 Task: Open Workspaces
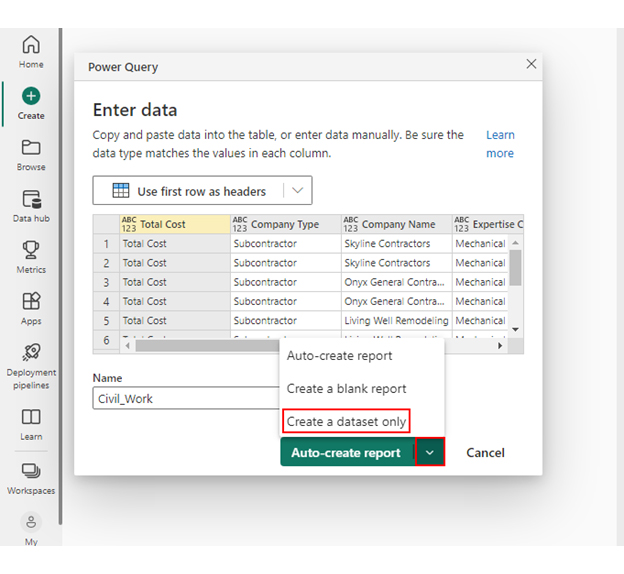[x=31, y=479]
